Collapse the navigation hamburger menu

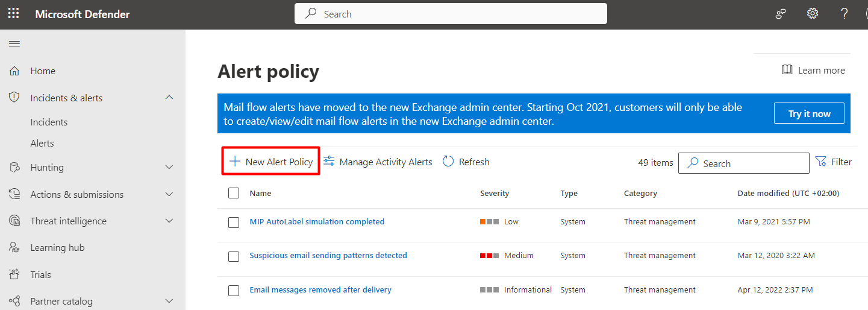(14, 43)
